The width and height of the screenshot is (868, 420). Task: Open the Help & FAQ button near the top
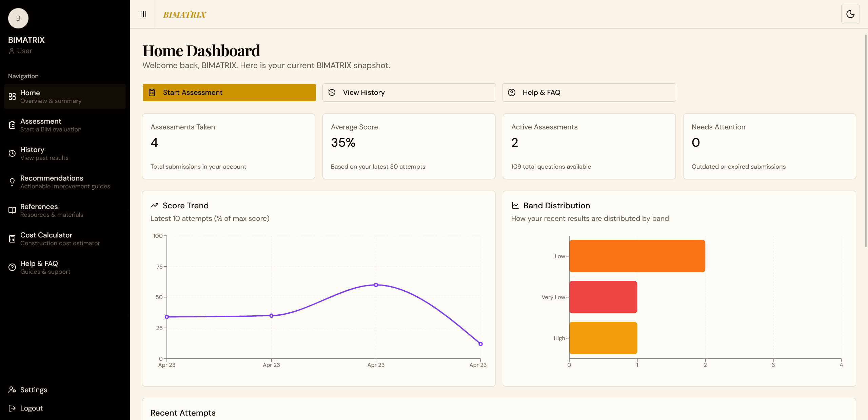point(589,92)
